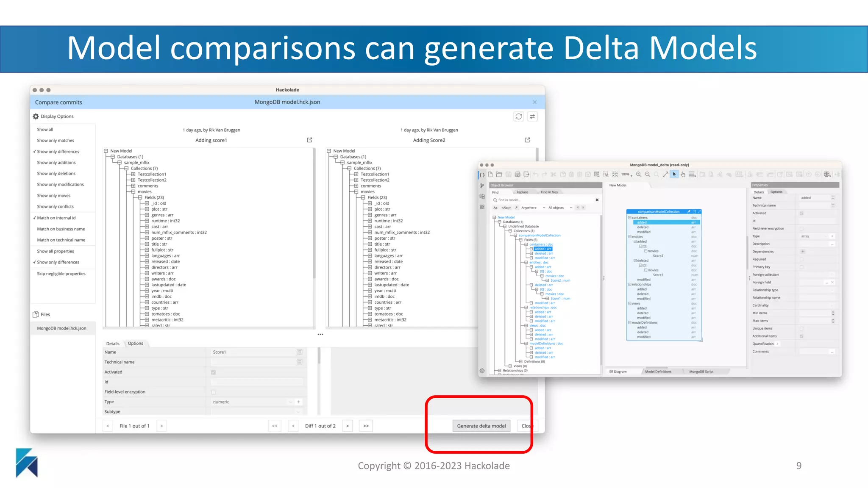This screenshot has height=488, width=868.
Task: Click the swap sides icon in Compare commits
Action: click(x=532, y=116)
